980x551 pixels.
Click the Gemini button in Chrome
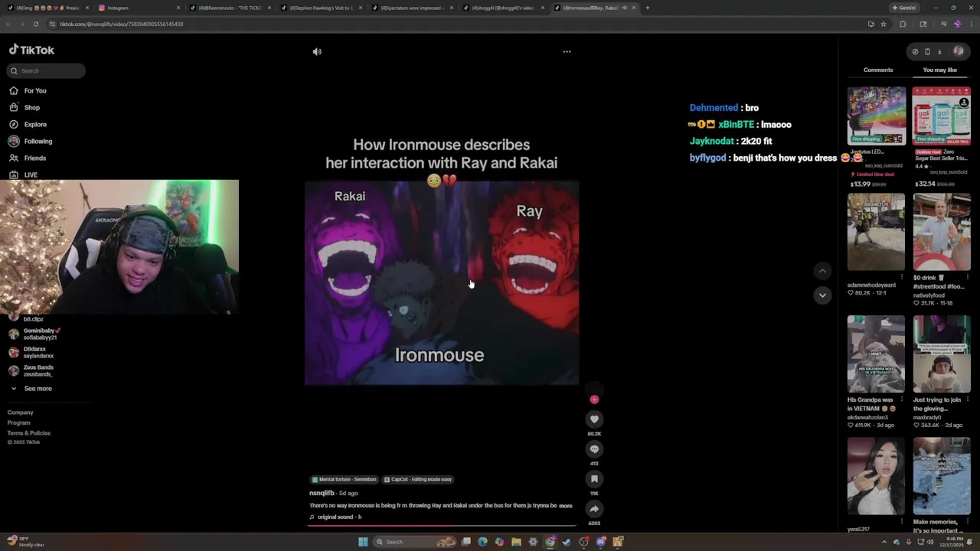pos(903,8)
